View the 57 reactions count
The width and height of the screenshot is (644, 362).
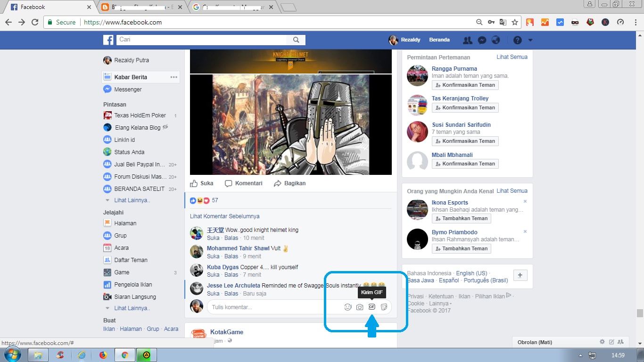pyautogui.click(x=215, y=200)
